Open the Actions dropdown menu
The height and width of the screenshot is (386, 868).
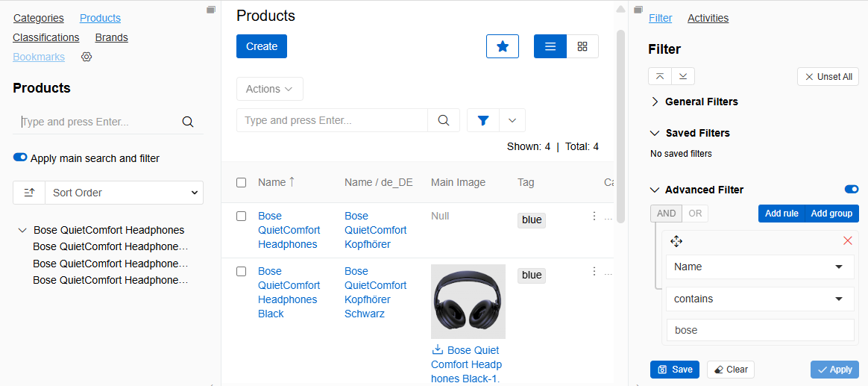[x=269, y=89]
